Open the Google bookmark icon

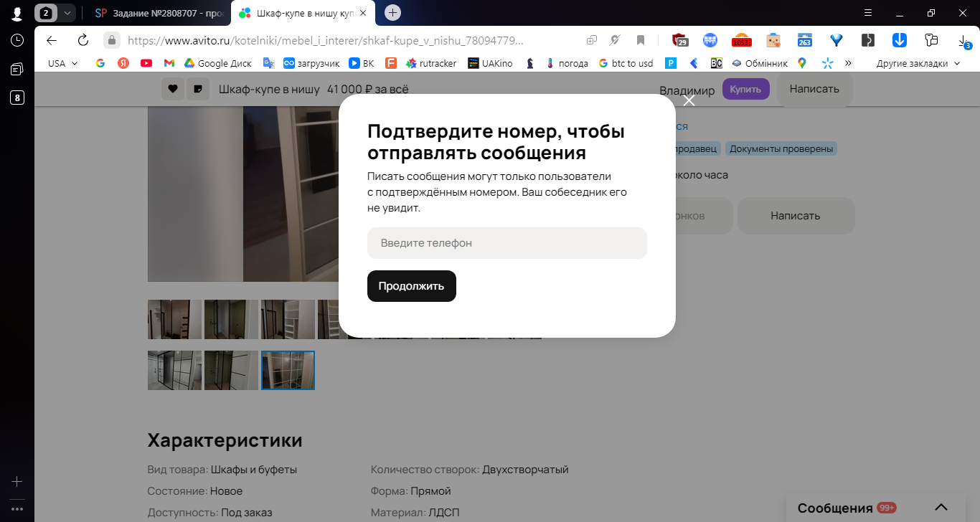tap(100, 63)
